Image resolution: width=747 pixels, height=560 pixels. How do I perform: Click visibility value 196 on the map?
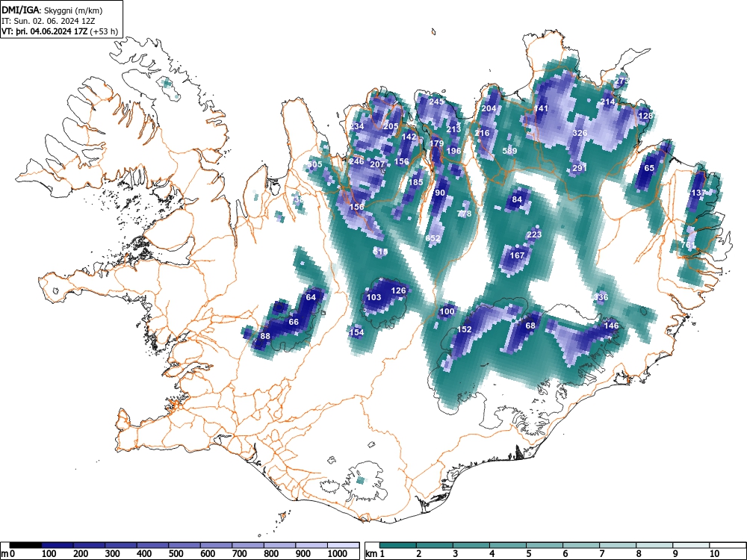[453, 151]
